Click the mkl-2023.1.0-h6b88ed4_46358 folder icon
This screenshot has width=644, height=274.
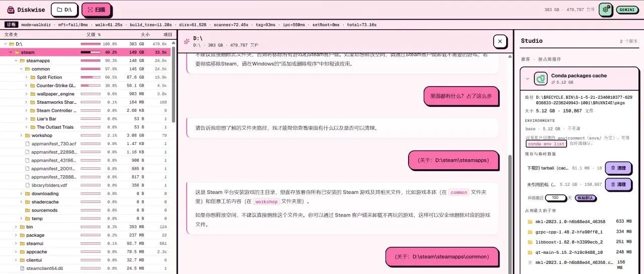pyautogui.click(x=530, y=222)
